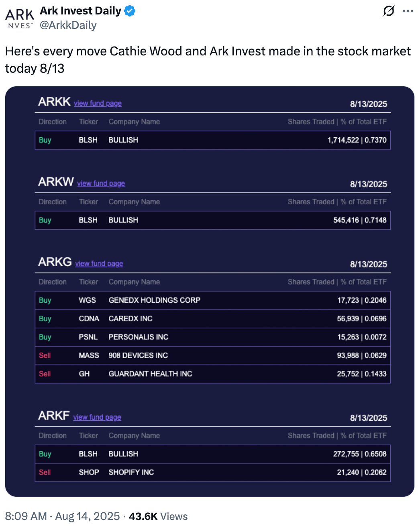Viewport: 420px width, 526px height.
Task: Click PERSONALIS INC company name
Action: (139, 337)
